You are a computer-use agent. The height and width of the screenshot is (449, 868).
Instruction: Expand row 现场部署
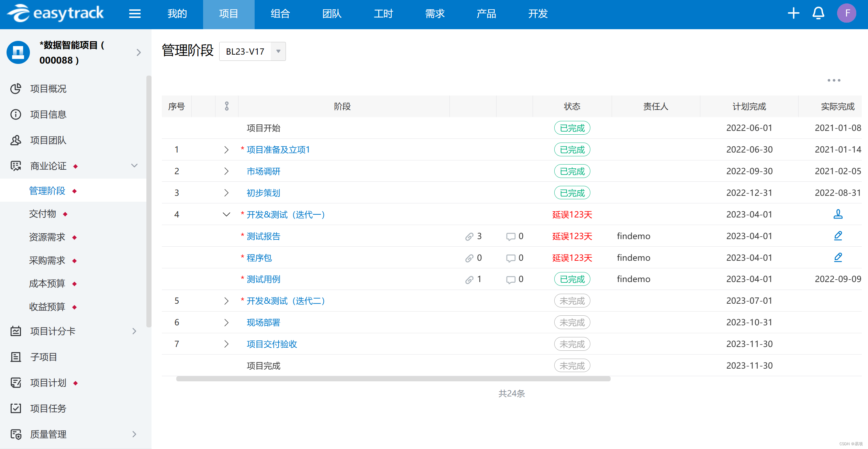[226, 323]
